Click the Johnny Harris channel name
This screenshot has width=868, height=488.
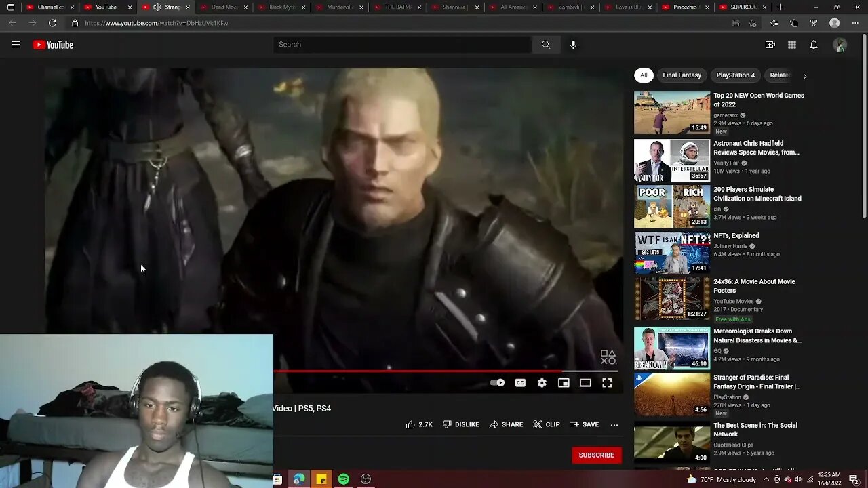coord(731,246)
